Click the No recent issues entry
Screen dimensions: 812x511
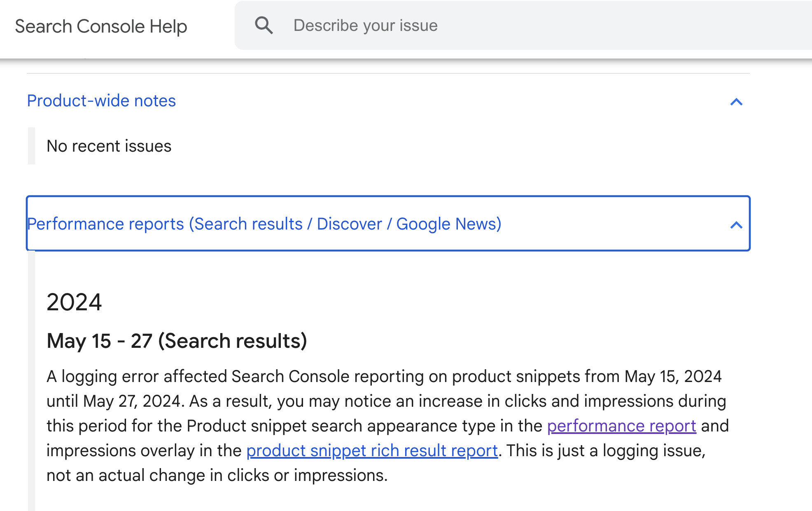[109, 145]
